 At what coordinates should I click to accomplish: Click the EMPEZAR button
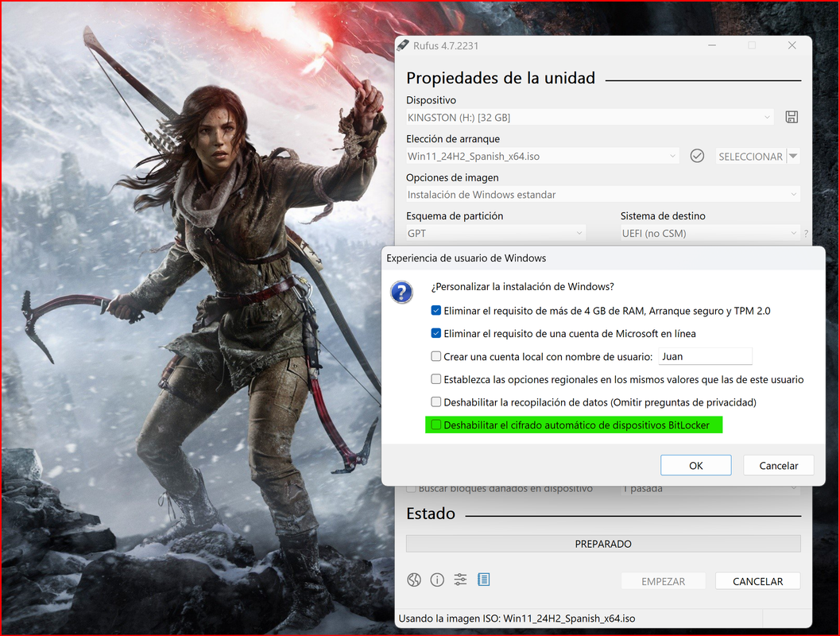click(664, 581)
